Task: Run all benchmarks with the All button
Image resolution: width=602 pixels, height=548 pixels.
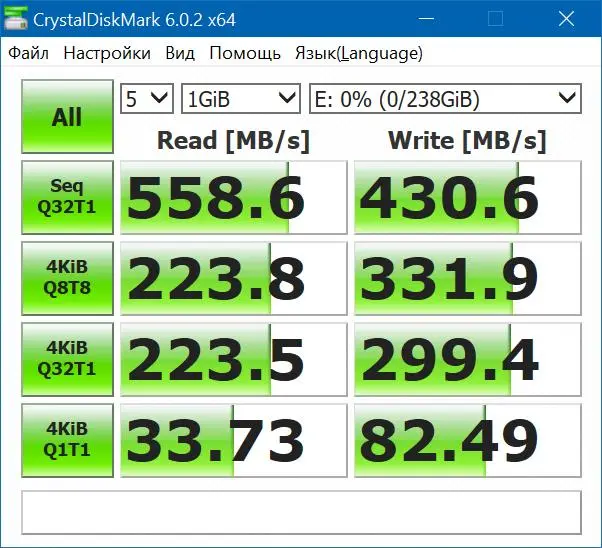Action: (x=68, y=117)
